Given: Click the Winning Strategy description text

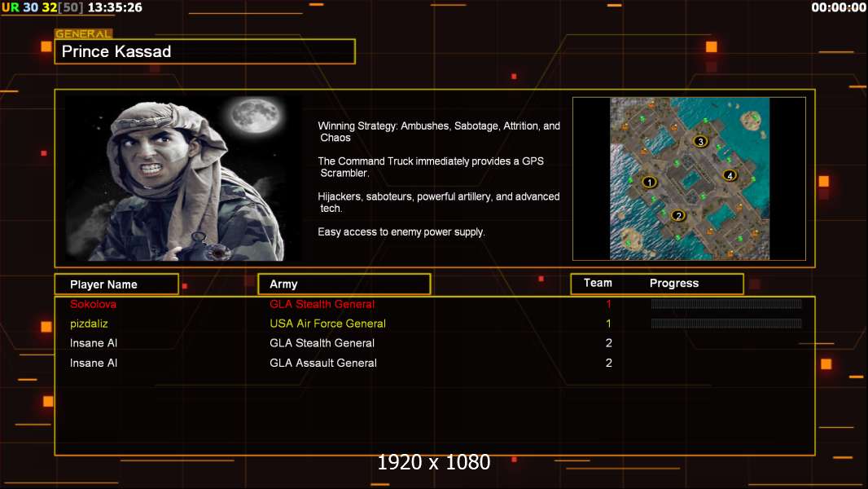Looking at the screenshot, I should click(439, 132).
